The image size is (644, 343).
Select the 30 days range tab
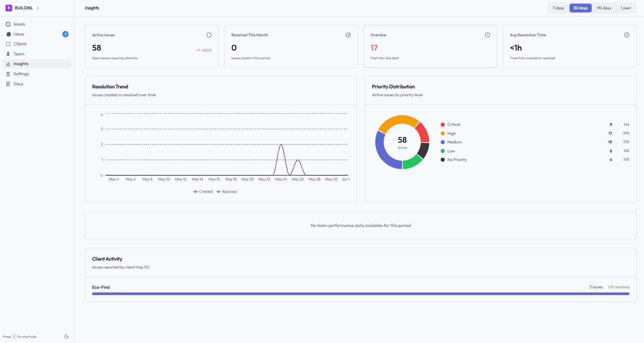pyautogui.click(x=580, y=8)
